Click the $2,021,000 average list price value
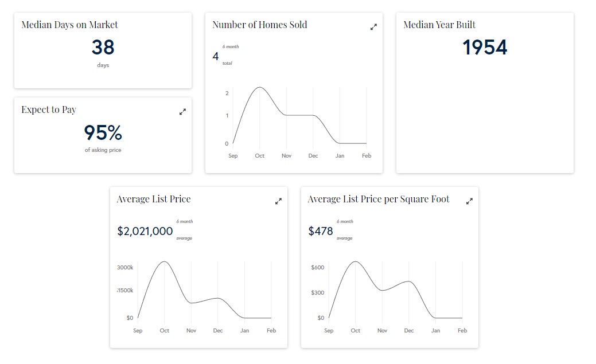The image size is (596, 364). click(145, 231)
